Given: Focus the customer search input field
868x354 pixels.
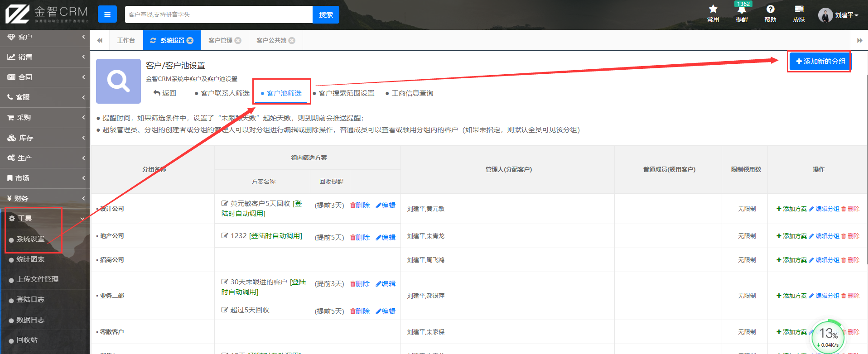Looking at the screenshot, I should pyautogui.click(x=219, y=15).
